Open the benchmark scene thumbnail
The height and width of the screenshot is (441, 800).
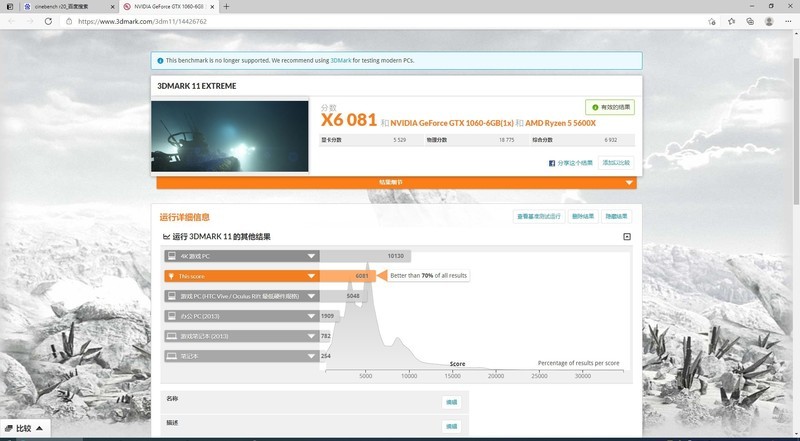pos(230,136)
